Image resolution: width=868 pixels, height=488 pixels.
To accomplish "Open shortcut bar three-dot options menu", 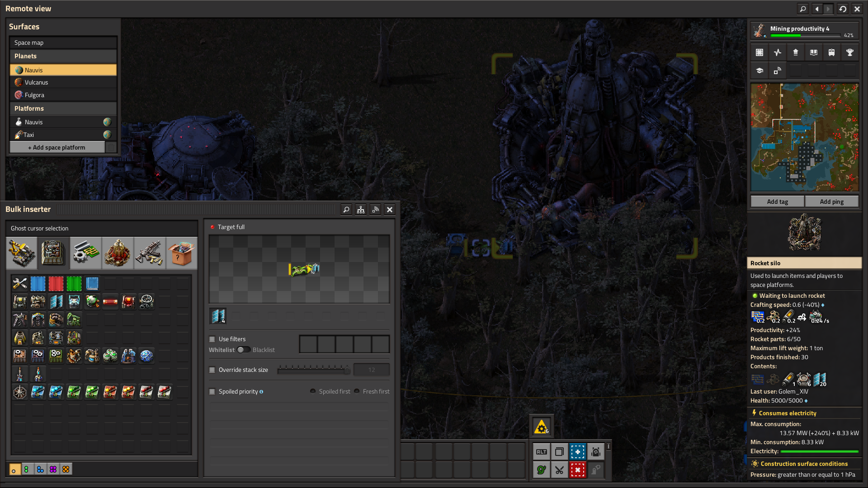I will click(x=609, y=446).
